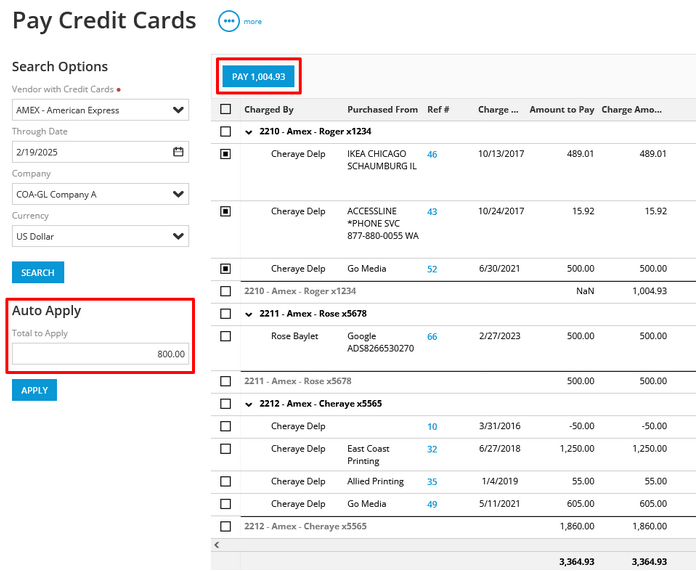
Task: Open reference number 66 link
Action: (x=432, y=336)
